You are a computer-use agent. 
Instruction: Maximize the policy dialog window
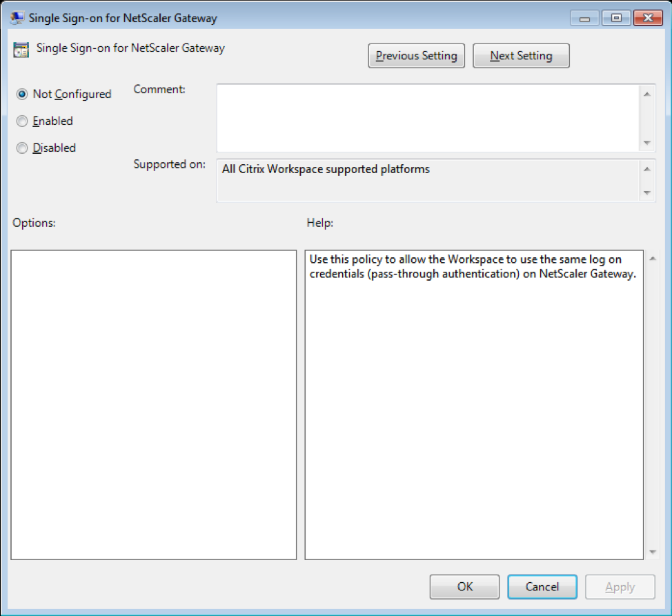pos(616,19)
